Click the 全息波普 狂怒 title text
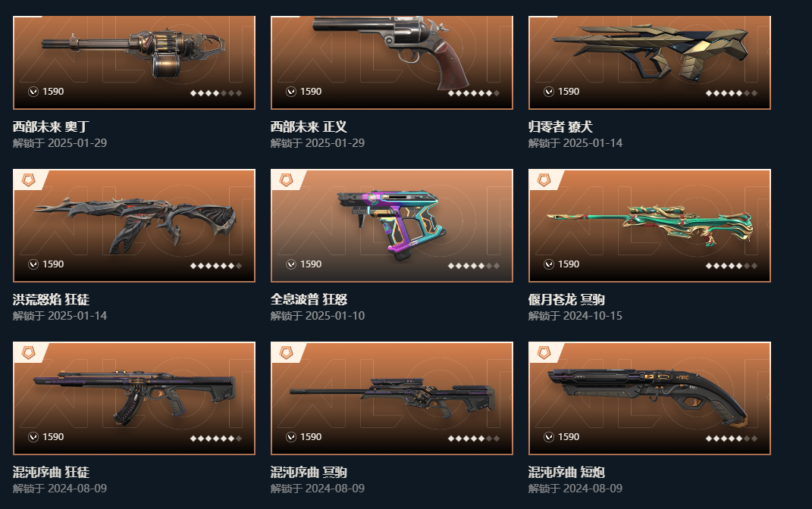The image size is (812, 509). click(x=309, y=299)
